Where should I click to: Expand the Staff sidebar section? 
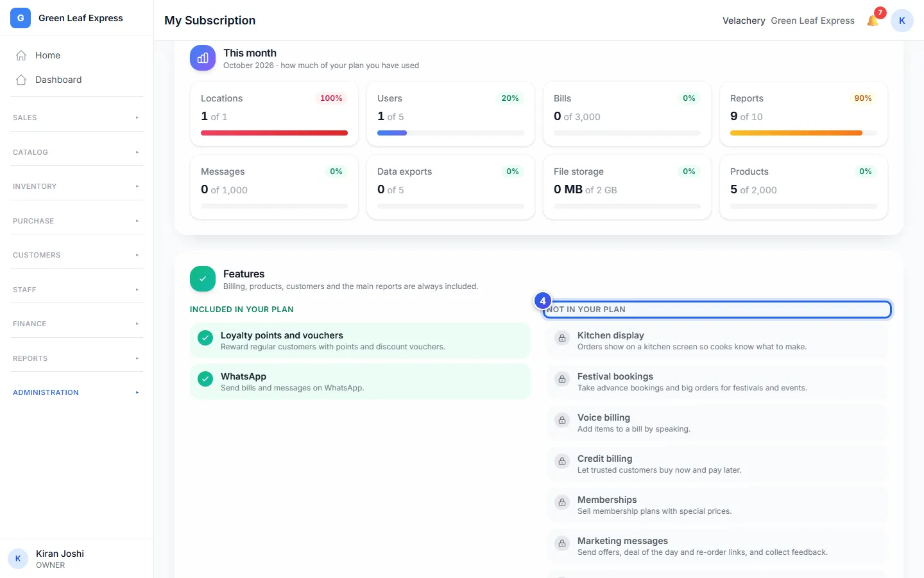[76, 290]
